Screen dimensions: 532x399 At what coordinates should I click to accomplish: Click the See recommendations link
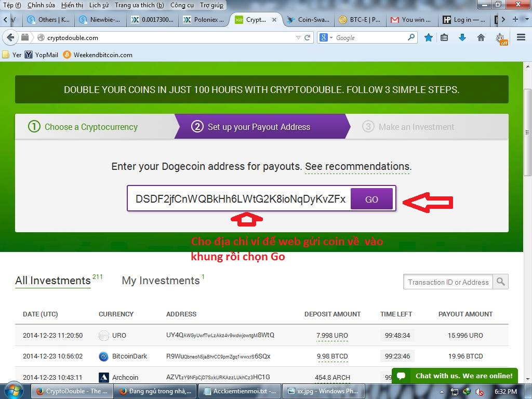(358, 167)
